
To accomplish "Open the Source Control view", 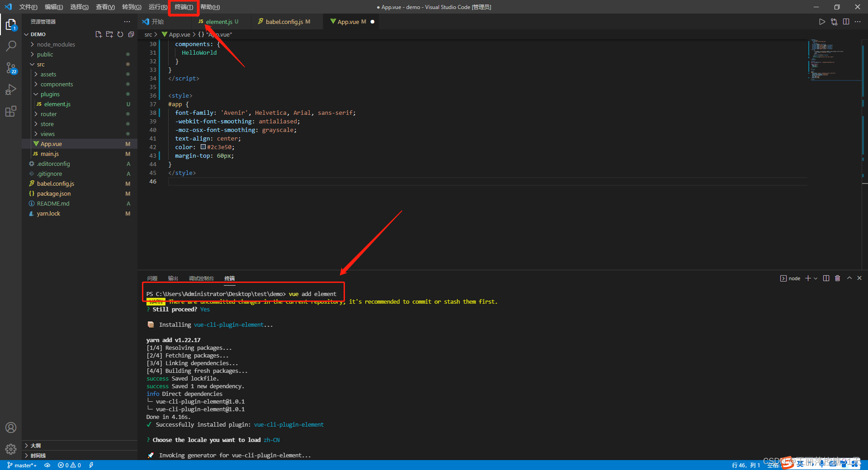I will (11, 68).
